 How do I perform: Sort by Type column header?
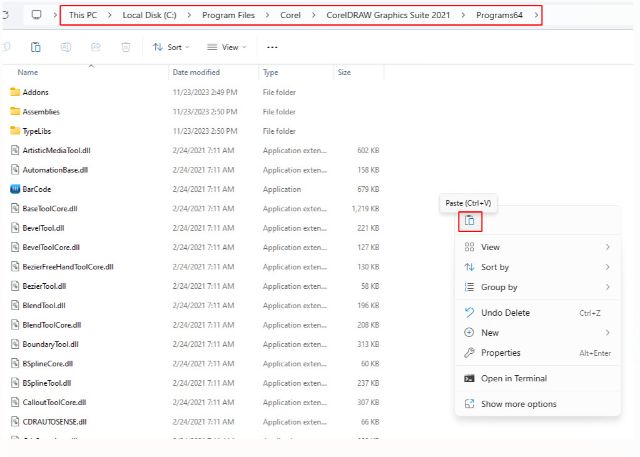coord(271,72)
